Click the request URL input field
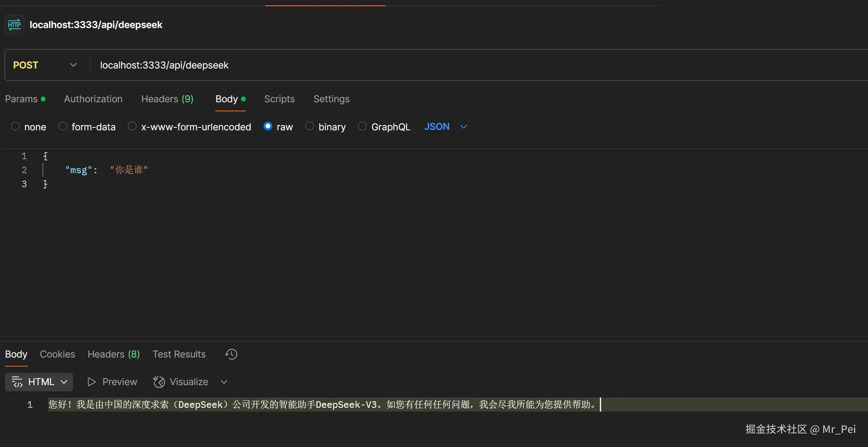Image resolution: width=868 pixels, height=447 pixels. tap(289, 65)
